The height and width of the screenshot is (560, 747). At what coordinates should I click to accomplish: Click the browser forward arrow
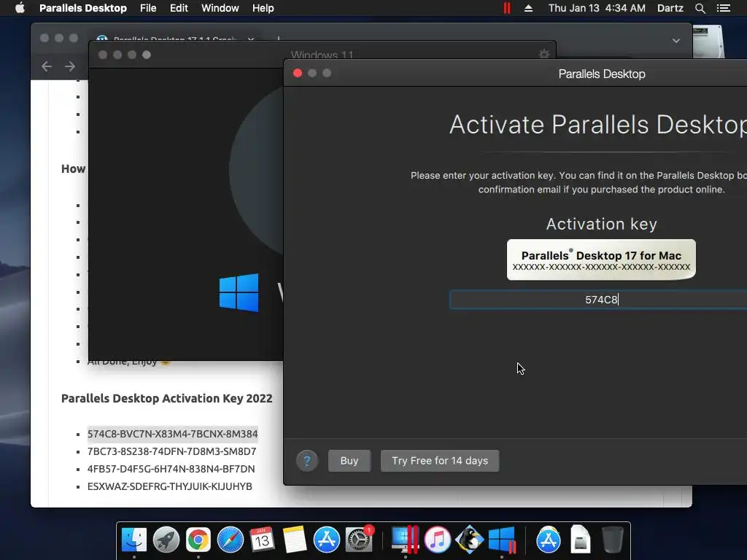click(x=70, y=66)
